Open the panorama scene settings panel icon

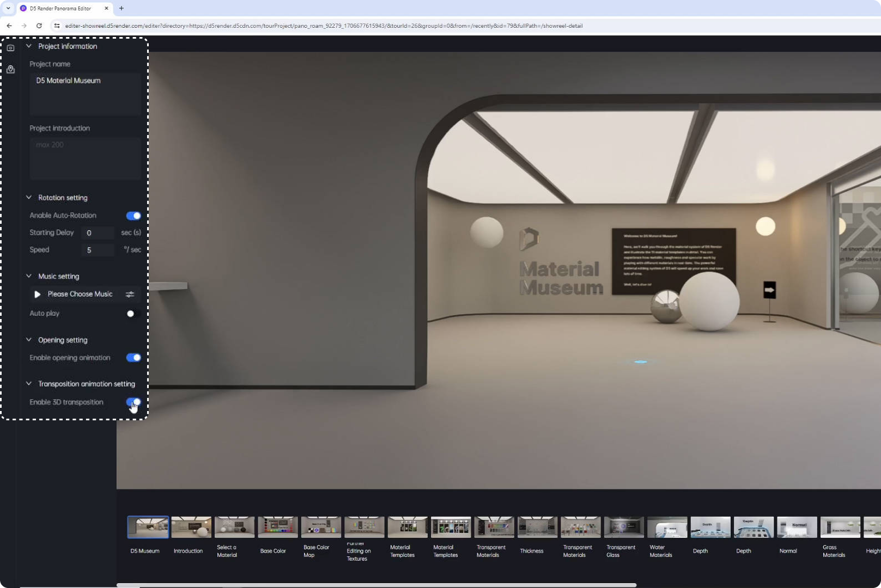10,47
